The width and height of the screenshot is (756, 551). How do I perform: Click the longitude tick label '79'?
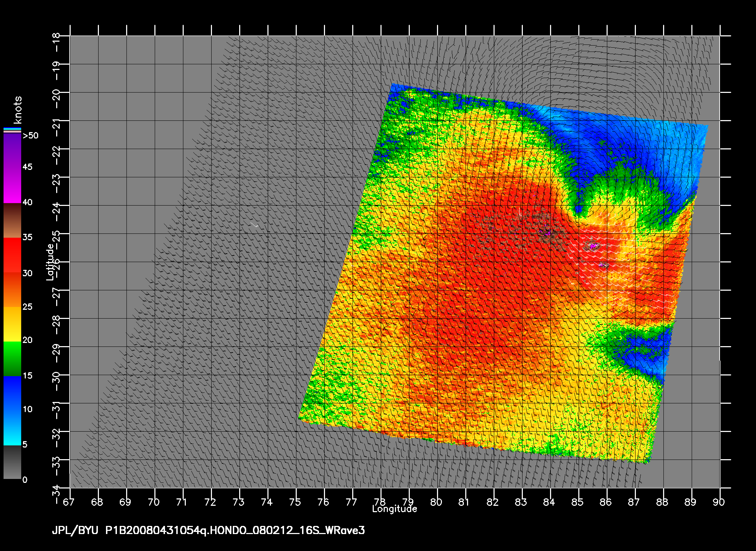[408, 502]
